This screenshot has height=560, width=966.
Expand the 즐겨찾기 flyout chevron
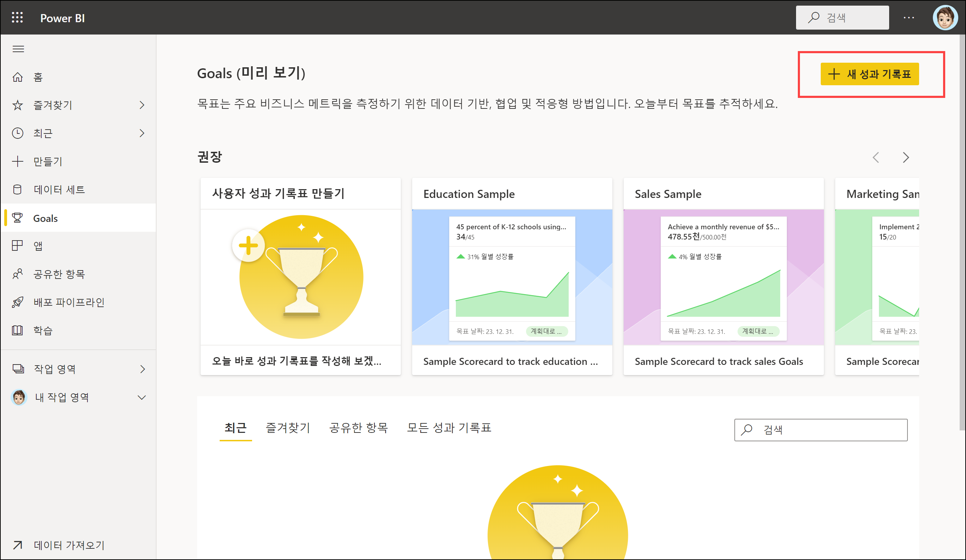pyautogui.click(x=142, y=105)
